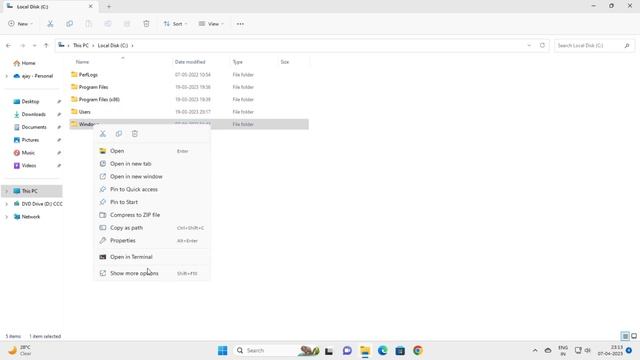Switch to large thumbnails view icon

(634, 336)
